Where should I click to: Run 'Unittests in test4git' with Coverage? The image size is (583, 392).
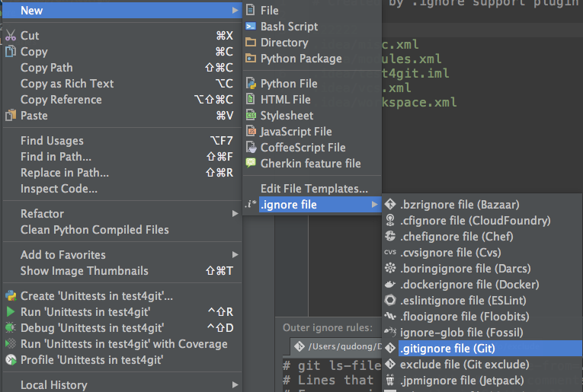pos(123,344)
